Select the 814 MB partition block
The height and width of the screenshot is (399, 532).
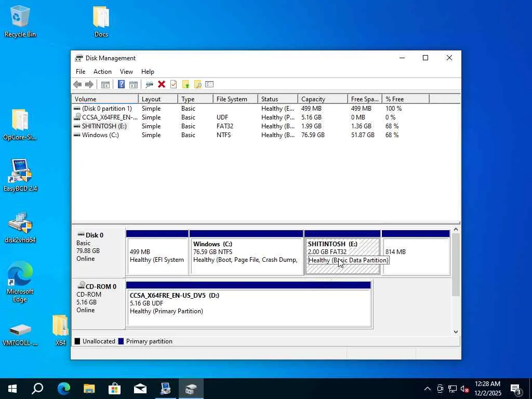coord(416,253)
